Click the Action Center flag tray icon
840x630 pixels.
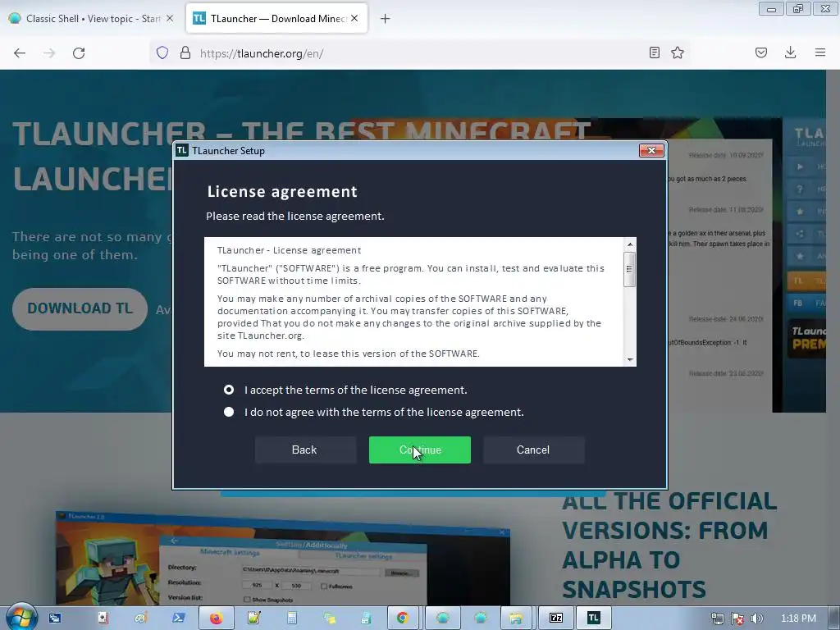tap(737, 619)
